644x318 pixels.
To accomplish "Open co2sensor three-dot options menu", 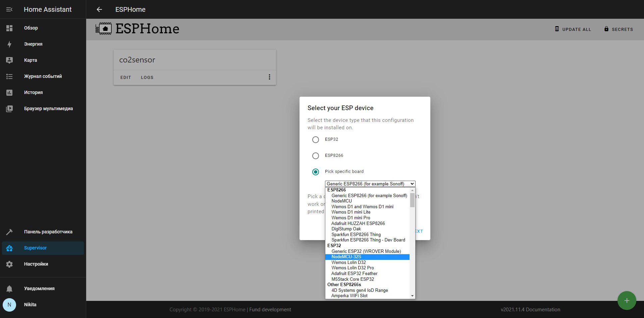I will pyautogui.click(x=269, y=77).
